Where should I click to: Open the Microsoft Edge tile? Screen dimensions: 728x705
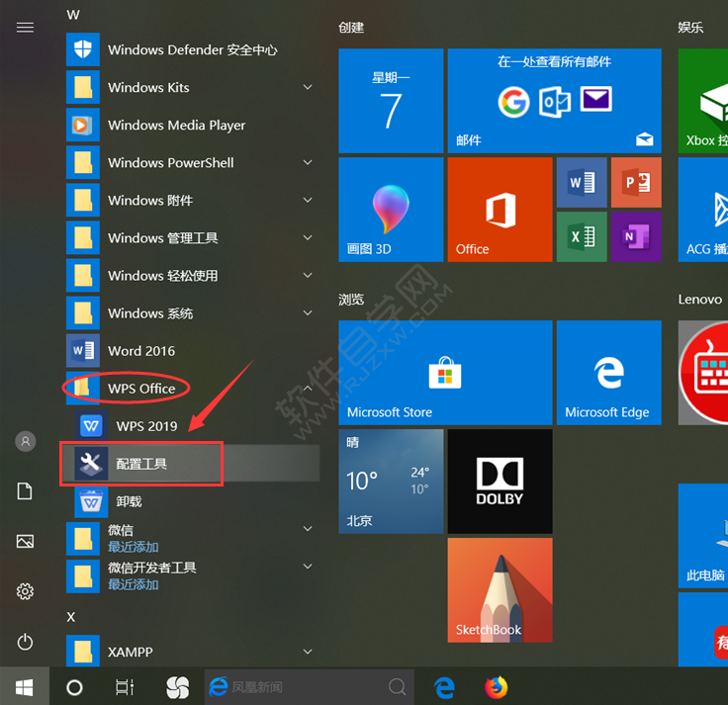coord(609,372)
